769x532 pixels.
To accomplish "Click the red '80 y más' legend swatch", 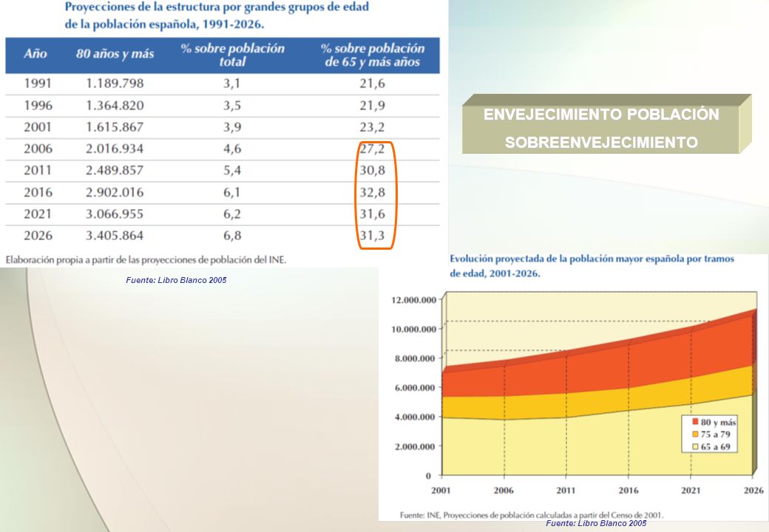I will (695, 422).
